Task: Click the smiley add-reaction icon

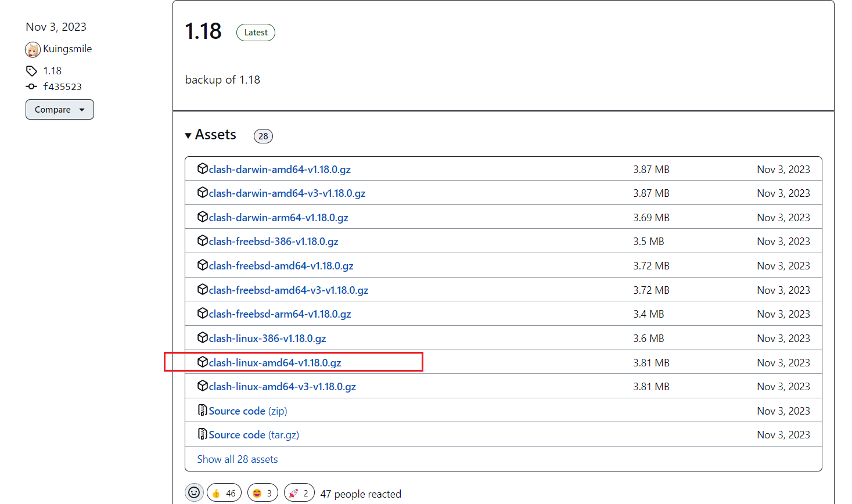Action: [x=194, y=492]
